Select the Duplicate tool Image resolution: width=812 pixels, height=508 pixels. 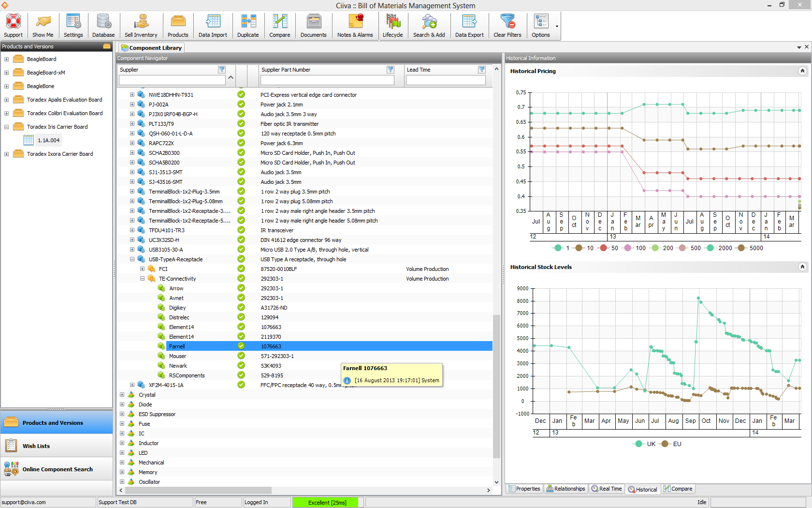click(248, 25)
